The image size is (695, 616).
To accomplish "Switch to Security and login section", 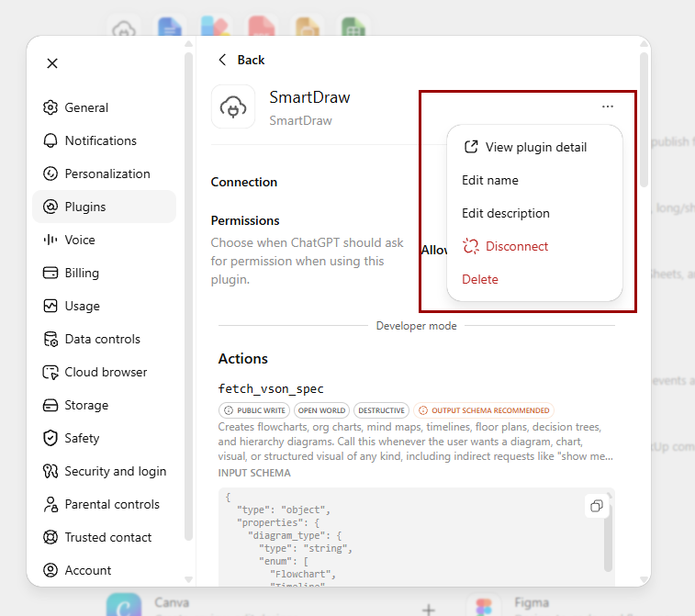I will pyautogui.click(x=104, y=471).
